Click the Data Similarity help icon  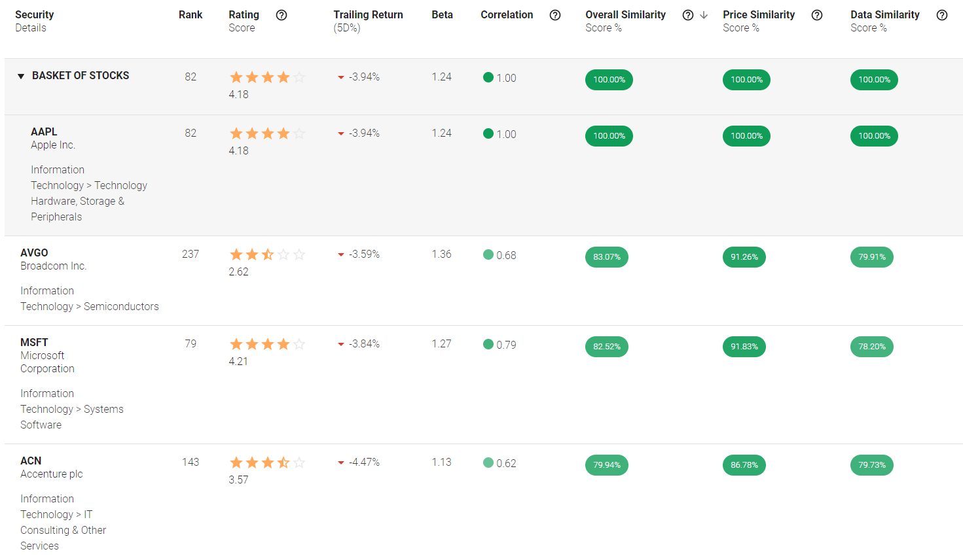pyautogui.click(x=942, y=15)
